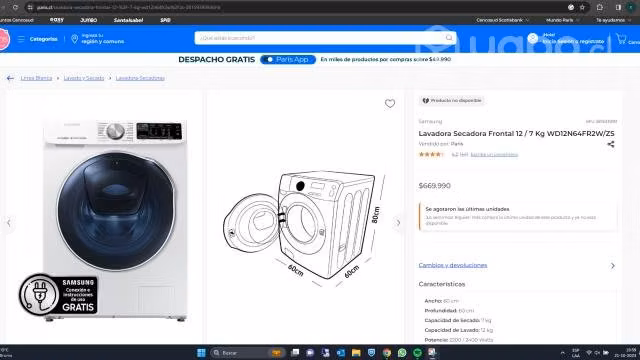Screen dimensions: 640x360
Task: Open the Windows Start menu
Action: click(201, 353)
